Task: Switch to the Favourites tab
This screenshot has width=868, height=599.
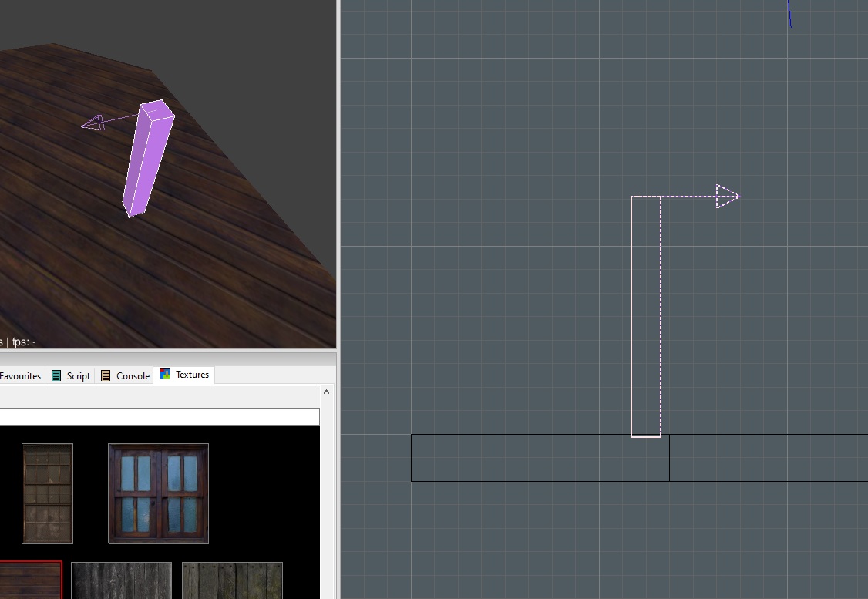Action: tap(20, 375)
